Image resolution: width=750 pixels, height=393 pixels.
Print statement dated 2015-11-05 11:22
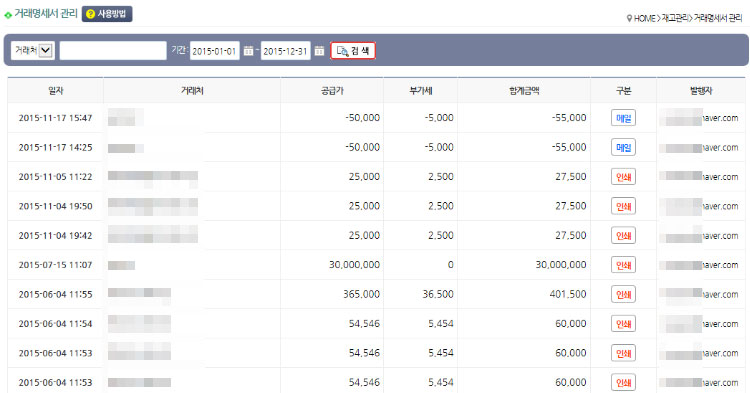pyautogui.click(x=623, y=177)
